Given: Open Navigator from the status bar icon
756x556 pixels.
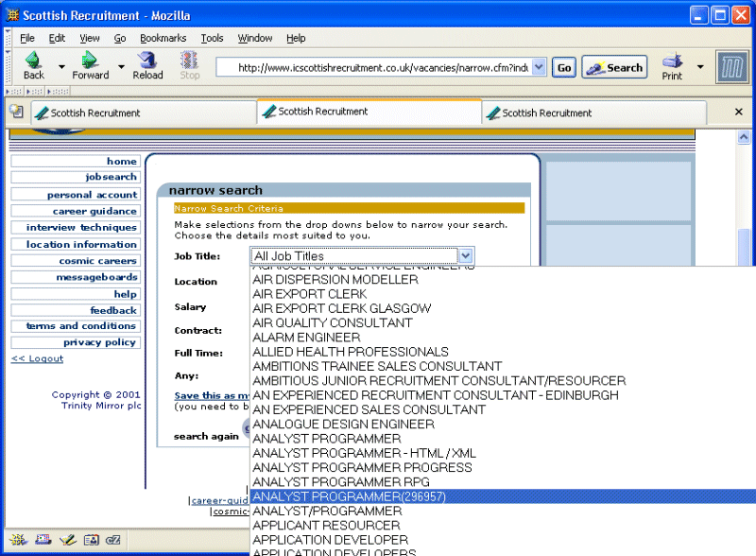Looking at the screenshot, I should point(18,540).
